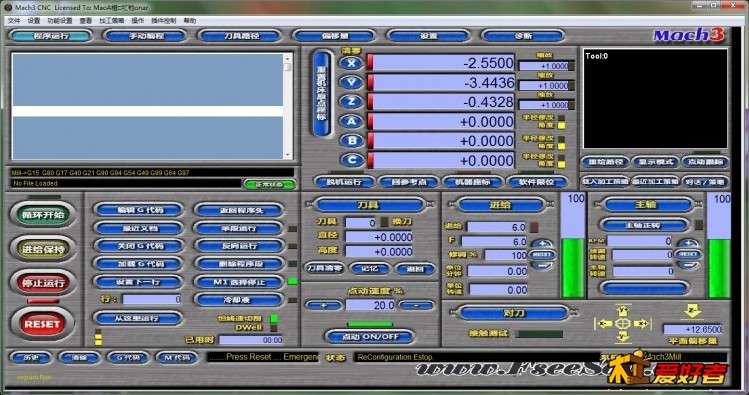This screenshot has height=395, width=749.
Task: Click 返回程序头 rewind button
Action: click(239, 210)
